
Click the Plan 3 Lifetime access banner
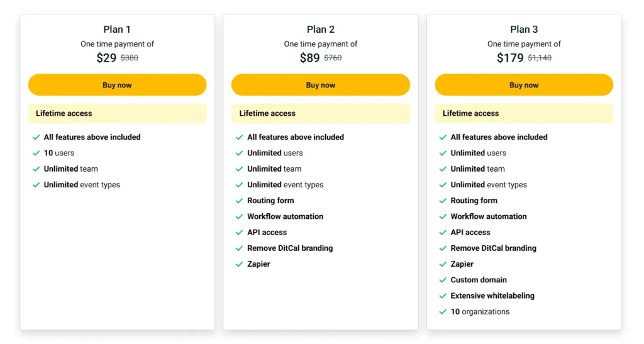pos(524,114)
